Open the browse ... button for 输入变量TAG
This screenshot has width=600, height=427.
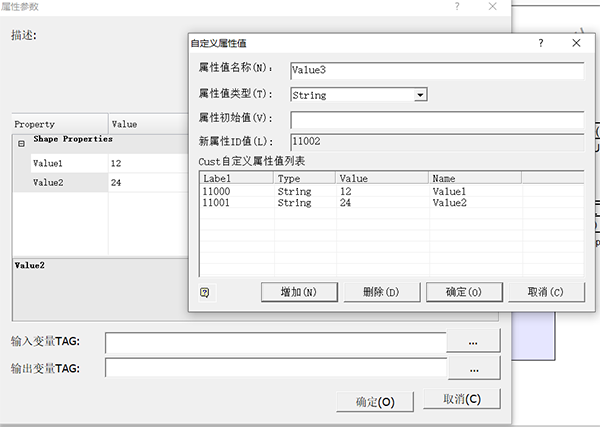click(x=474, y=342)
